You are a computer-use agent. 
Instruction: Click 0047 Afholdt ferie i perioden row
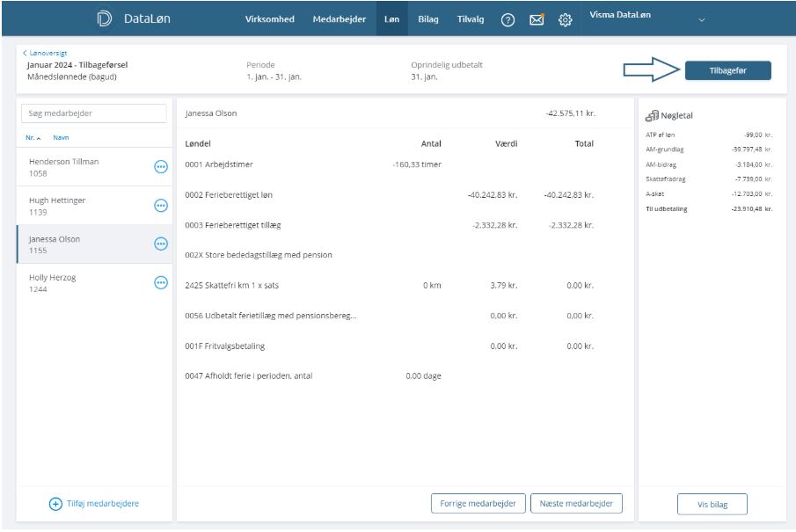(x=390, y=376)
